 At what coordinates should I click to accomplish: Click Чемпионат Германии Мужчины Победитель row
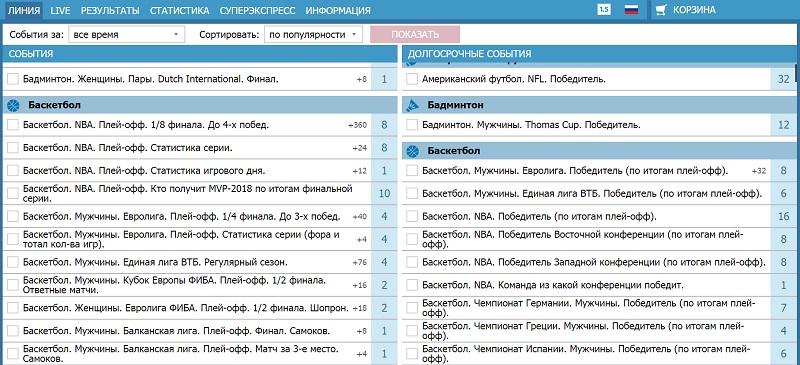598,308
